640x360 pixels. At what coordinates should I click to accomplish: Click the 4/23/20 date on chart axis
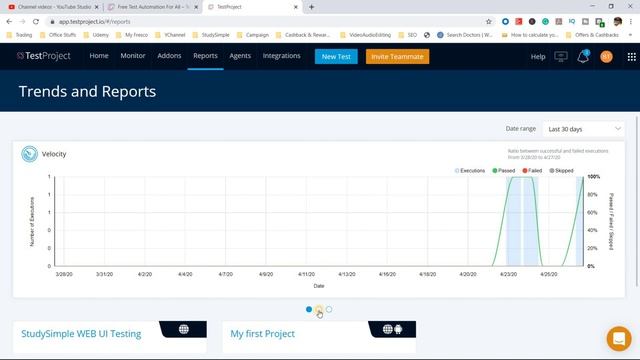coord(509,274)
